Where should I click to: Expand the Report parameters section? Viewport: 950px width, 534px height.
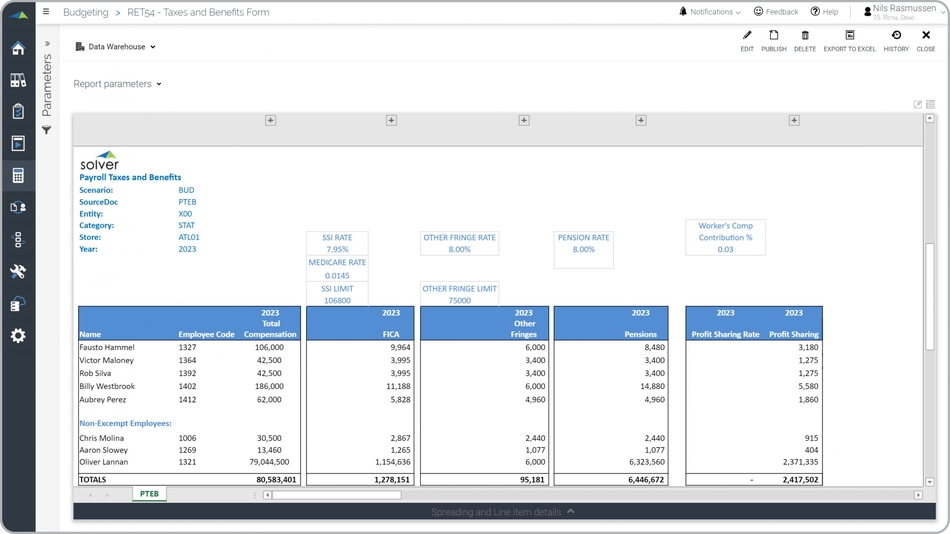[117, 84]
